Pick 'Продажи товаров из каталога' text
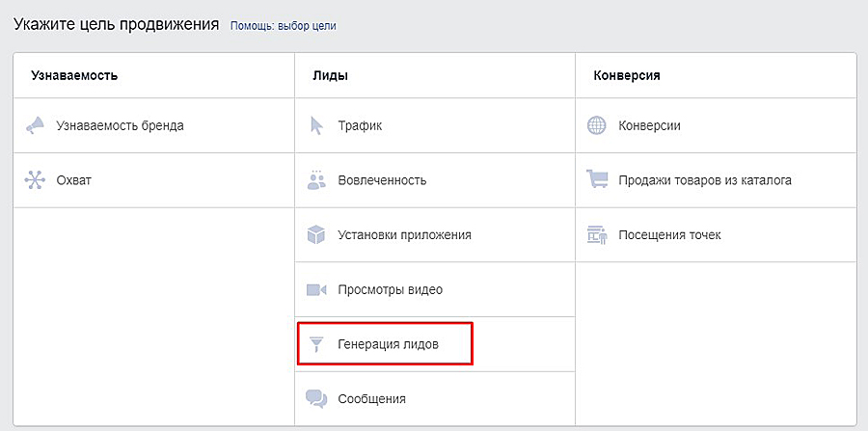The height and width of the screenshot is (431, 868). click(704, 180)
